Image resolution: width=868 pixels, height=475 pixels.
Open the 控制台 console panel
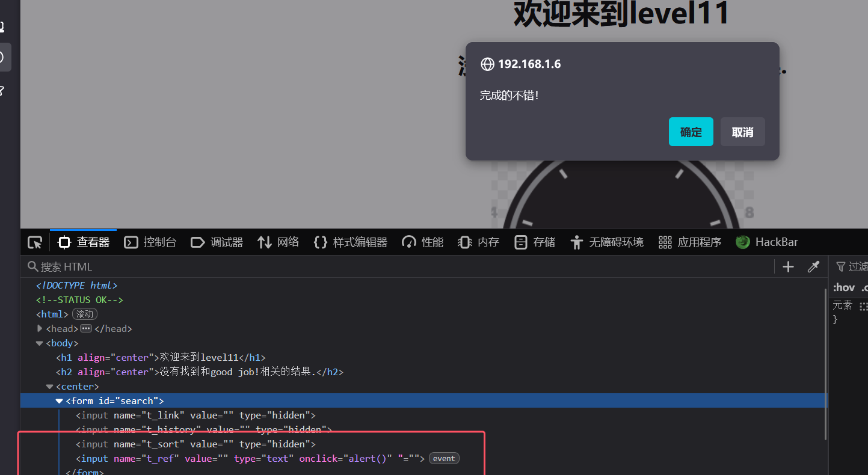click(x=150, y=242)
